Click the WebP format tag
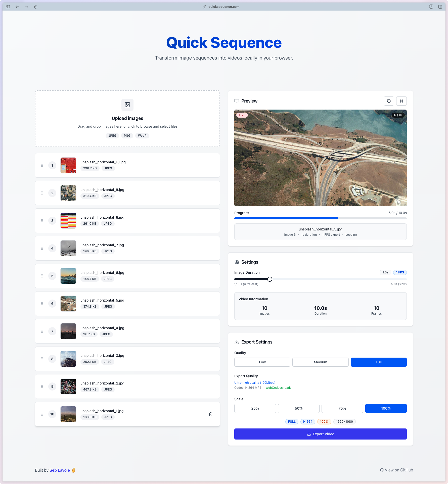This screenshot has width=448, height=484. [142, 136]
